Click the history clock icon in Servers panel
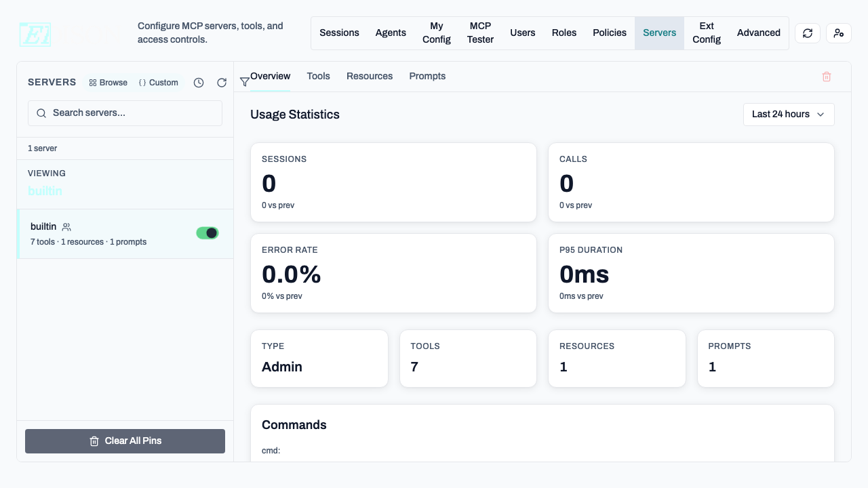 point(199,83)
